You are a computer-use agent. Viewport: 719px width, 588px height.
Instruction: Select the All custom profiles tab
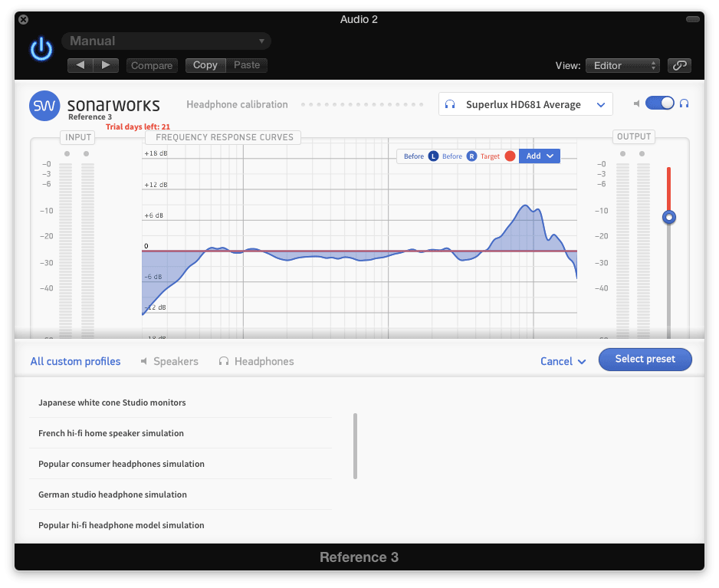pyautogui.click(x=75, y=361)
